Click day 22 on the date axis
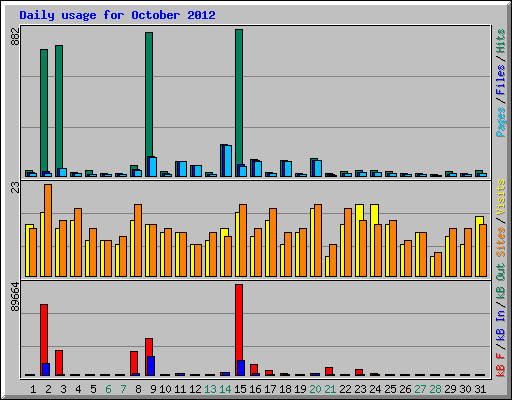The height and width of the screenshot is (400, 512). [x=345, y=389]
